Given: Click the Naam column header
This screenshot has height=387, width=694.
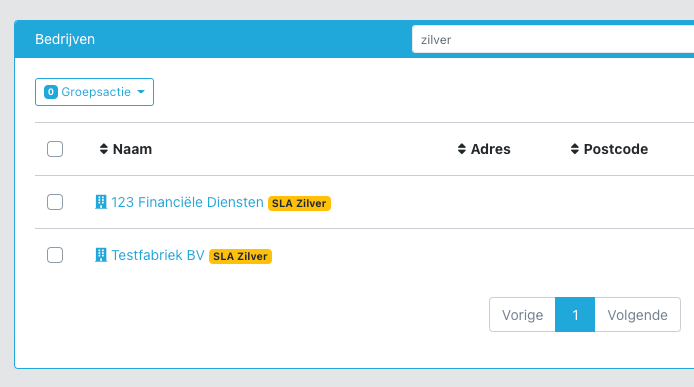Looking at the screenshot, I should [x=132, y=149].
